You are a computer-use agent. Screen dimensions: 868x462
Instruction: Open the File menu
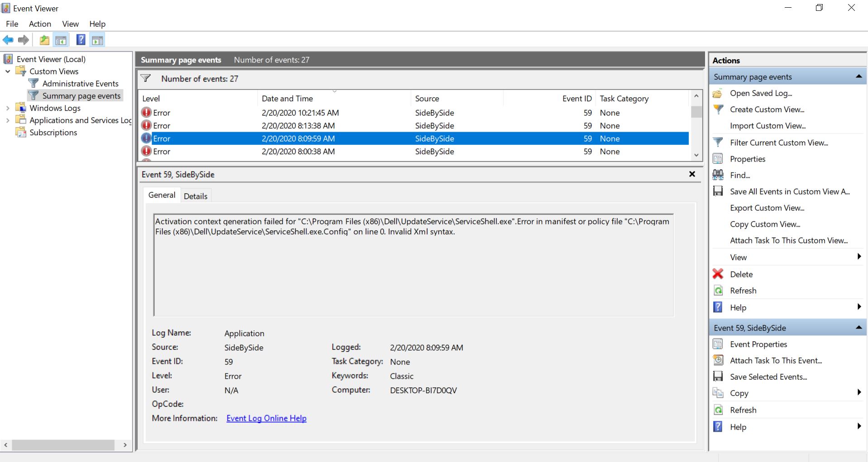tap(12, 24)
